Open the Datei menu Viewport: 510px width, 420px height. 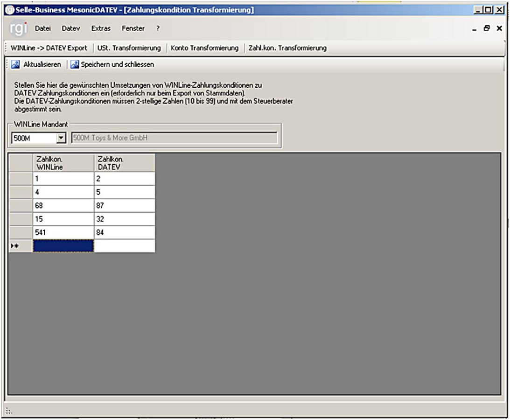tap(42, 28)
